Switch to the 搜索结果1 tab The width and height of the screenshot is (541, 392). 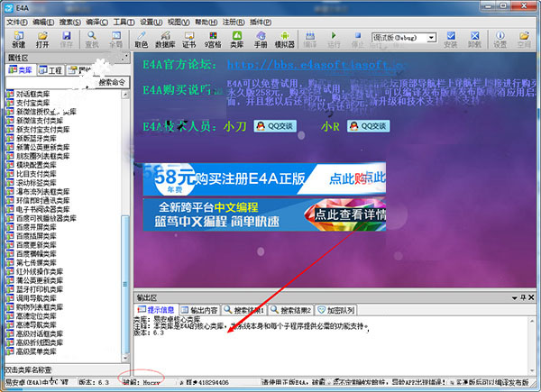coord(244,310)
